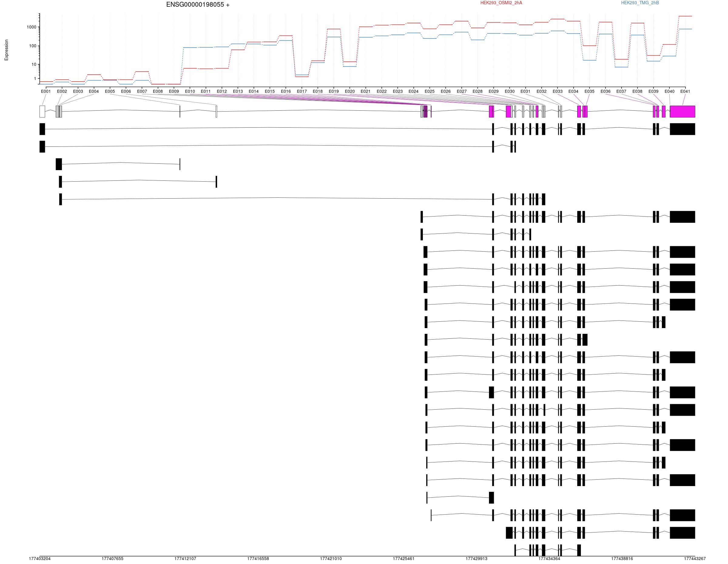The height and width of the screenshot is (564, 728).
Task: Click genomic coordinate 177425461
Action: (404, 559)
